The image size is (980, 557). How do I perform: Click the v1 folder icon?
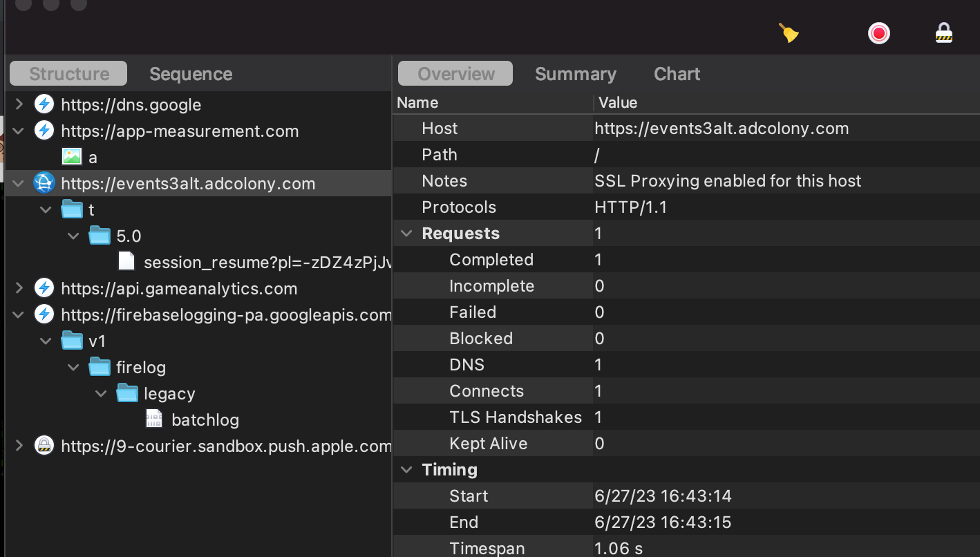72,340
